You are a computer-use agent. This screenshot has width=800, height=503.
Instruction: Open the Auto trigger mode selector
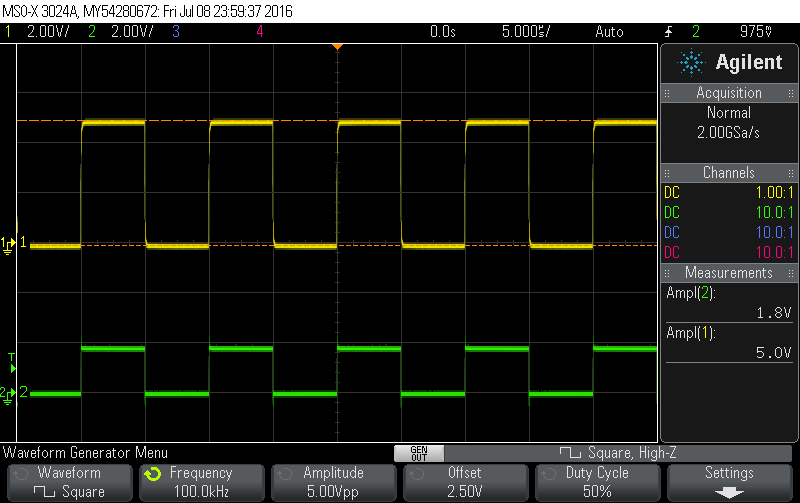click(608, 31)
